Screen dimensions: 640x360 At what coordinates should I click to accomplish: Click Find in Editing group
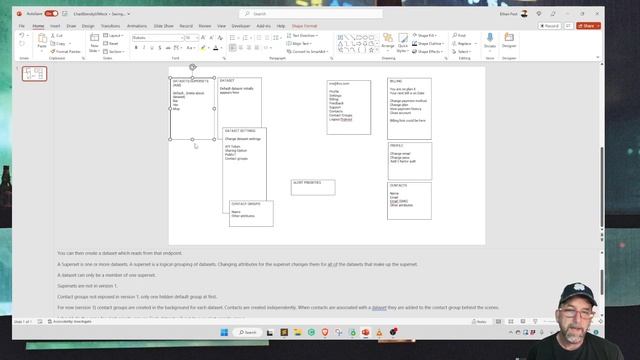459,36
